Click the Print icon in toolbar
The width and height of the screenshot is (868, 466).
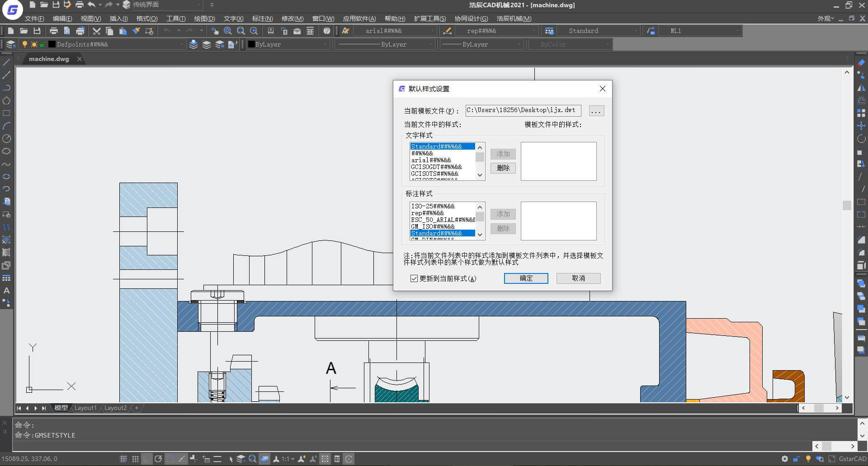click(x=54, y=31)
